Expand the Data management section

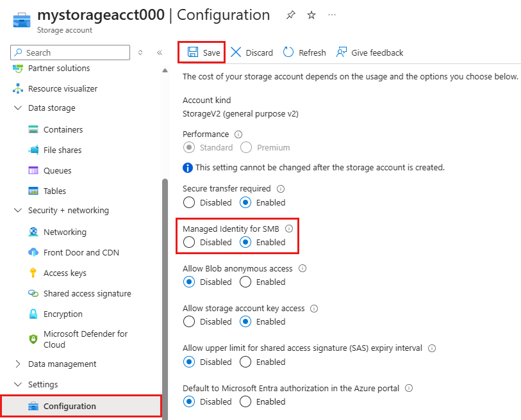[17, 364]
